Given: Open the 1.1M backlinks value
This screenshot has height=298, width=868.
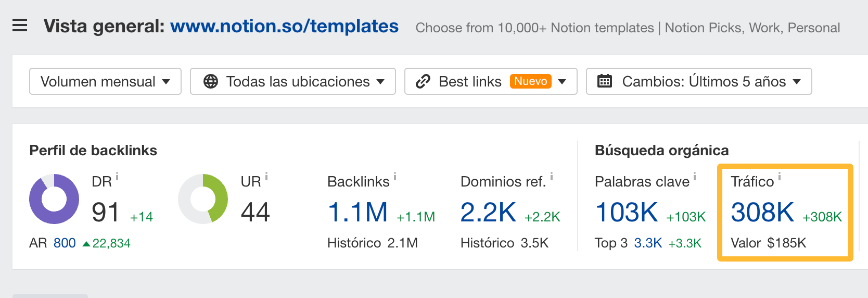Looking at the screenshot, I should (x=358, y=213).
